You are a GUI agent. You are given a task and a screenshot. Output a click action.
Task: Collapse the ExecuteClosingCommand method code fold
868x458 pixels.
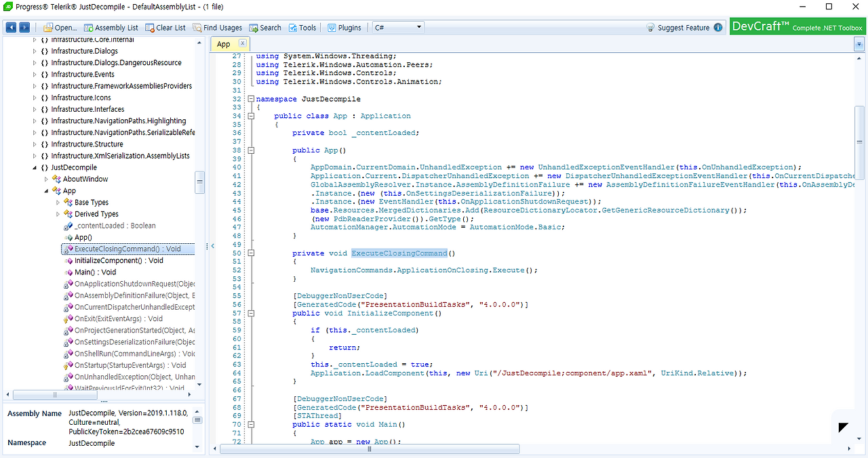point(252,253)
